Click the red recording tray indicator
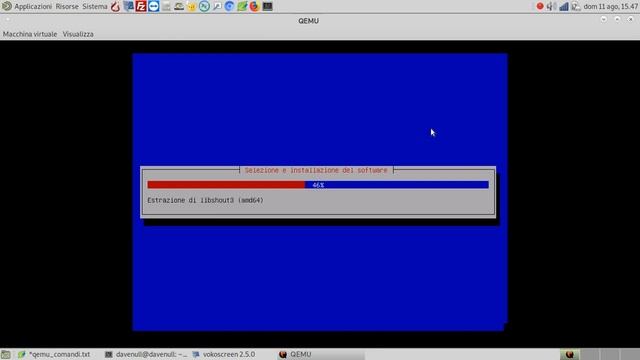Image resolution: width=640 pixels, height=360 pixels. (540, 6)
